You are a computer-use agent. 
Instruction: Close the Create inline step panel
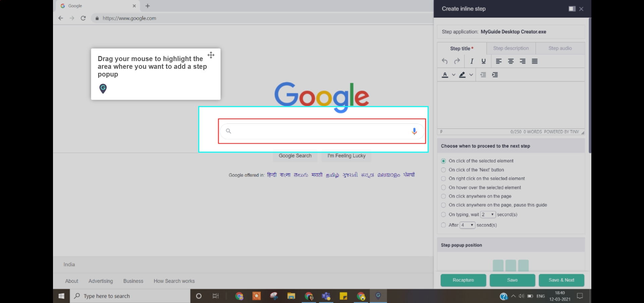click(581, 9)
